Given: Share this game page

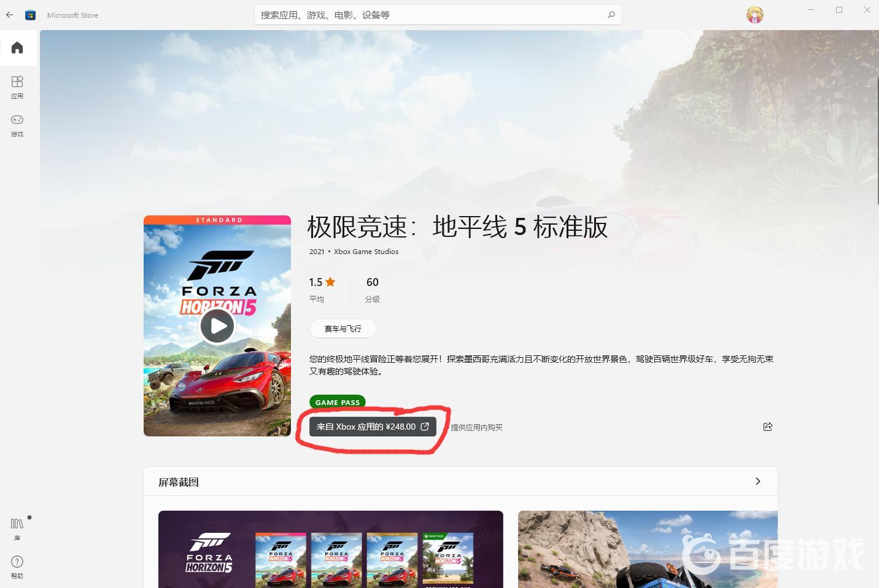Looking at the screenshot, I should 767,427.
